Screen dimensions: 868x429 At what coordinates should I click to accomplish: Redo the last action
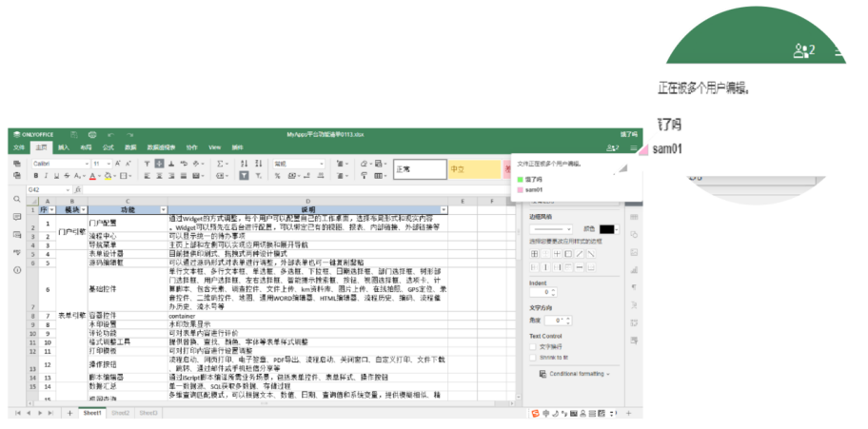[x=129, y=134]
